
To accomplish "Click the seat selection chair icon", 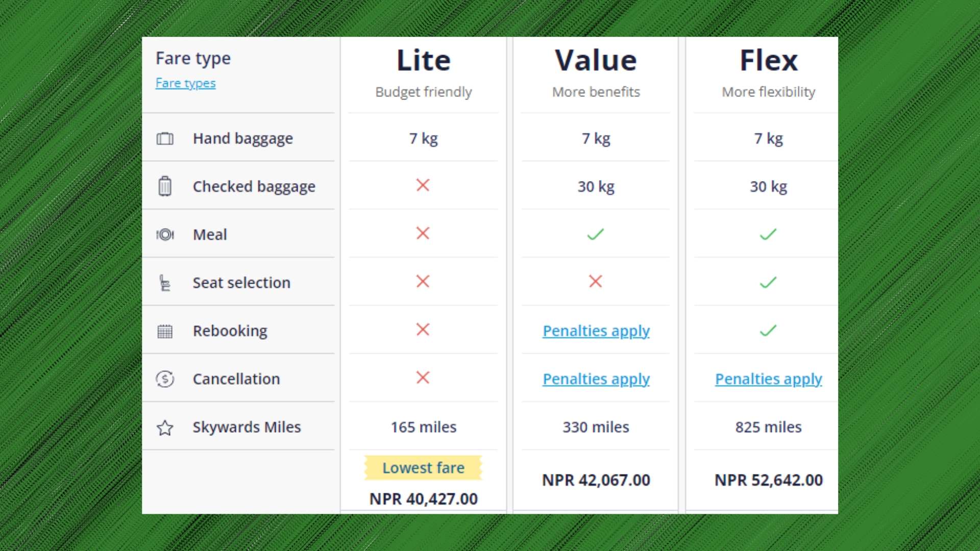I will pyautogui.click(x=165, y=283).
